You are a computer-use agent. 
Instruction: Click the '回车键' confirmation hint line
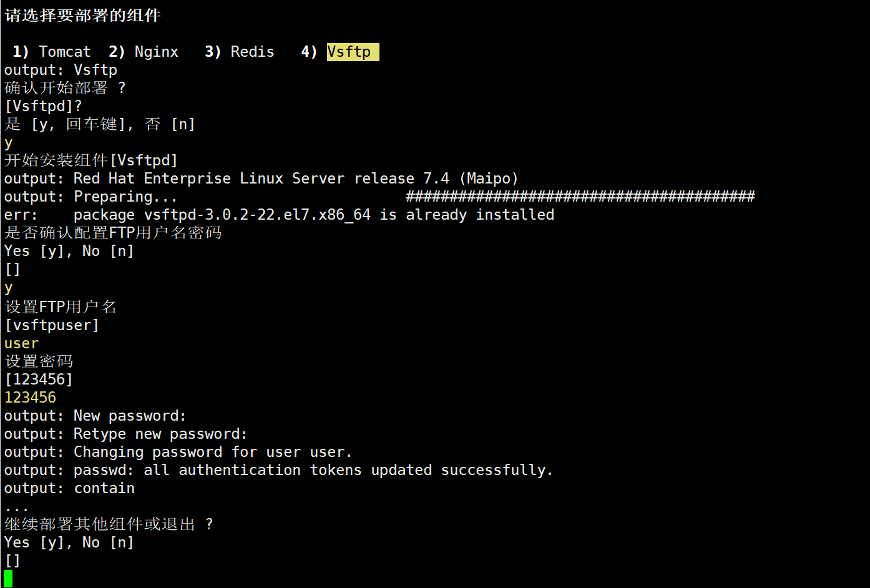(x=100, y=124)
